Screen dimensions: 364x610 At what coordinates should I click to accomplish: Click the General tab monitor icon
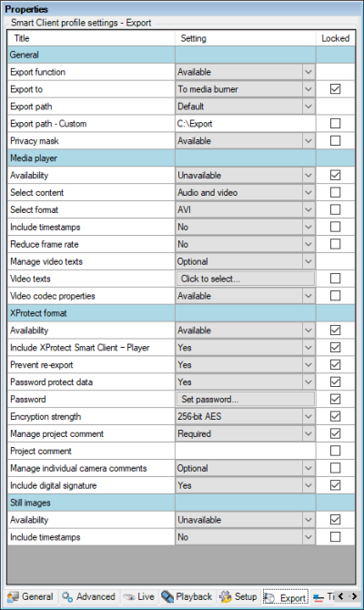point(13,596)
